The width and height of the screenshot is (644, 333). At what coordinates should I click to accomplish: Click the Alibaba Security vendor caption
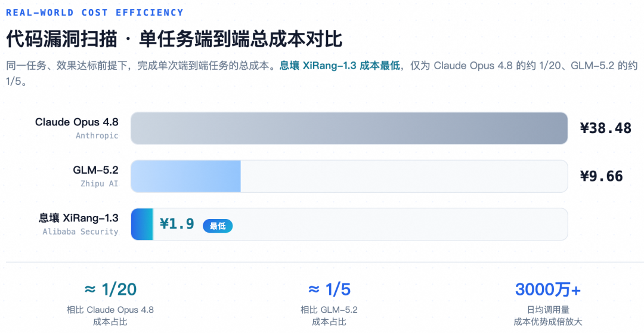click(x=80, y=232)
